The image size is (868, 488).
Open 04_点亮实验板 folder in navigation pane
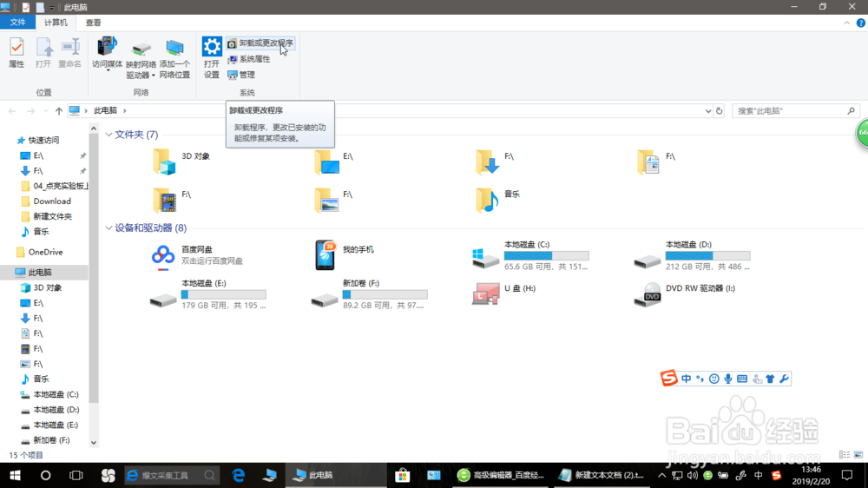point(54,186)
